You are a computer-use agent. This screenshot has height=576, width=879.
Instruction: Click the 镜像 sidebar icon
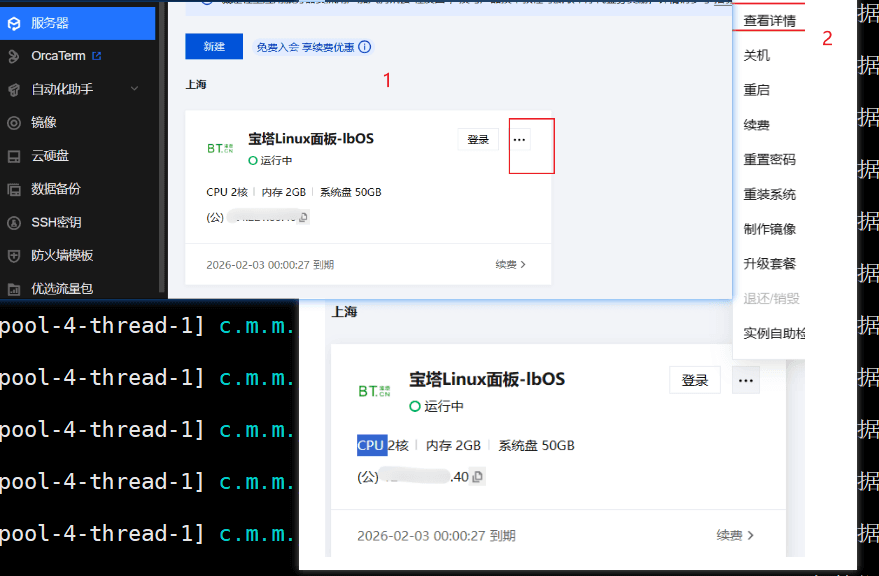click(x=14, y=123)
